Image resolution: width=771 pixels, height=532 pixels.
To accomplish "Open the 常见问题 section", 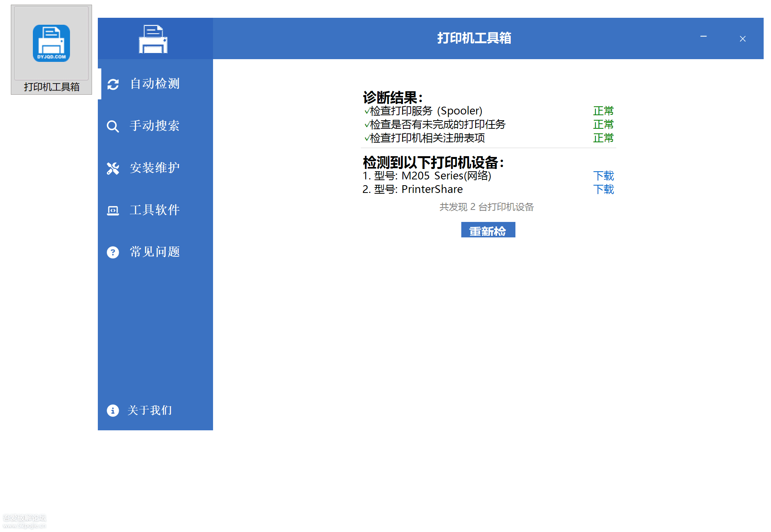I will pyautogui.click(x=155, y=252).
